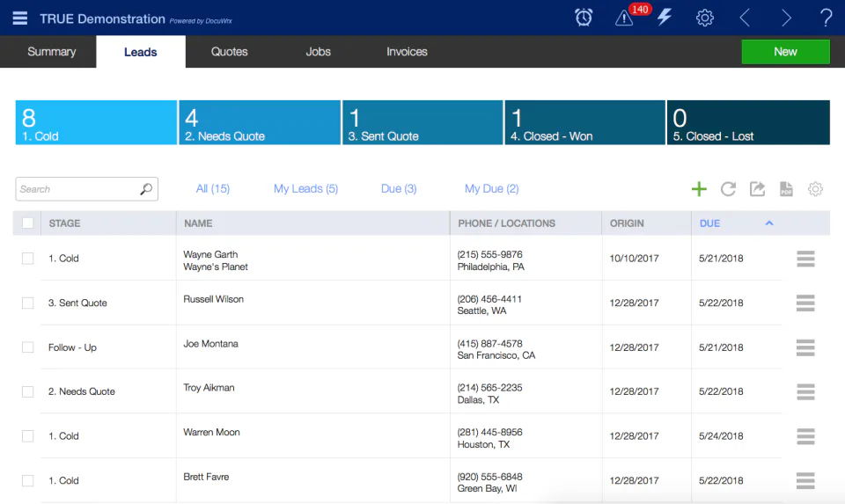This screenshot has height=504, width=845.
Task: Toggle sort arrow on Due column
Action: (x=769, y=223)
